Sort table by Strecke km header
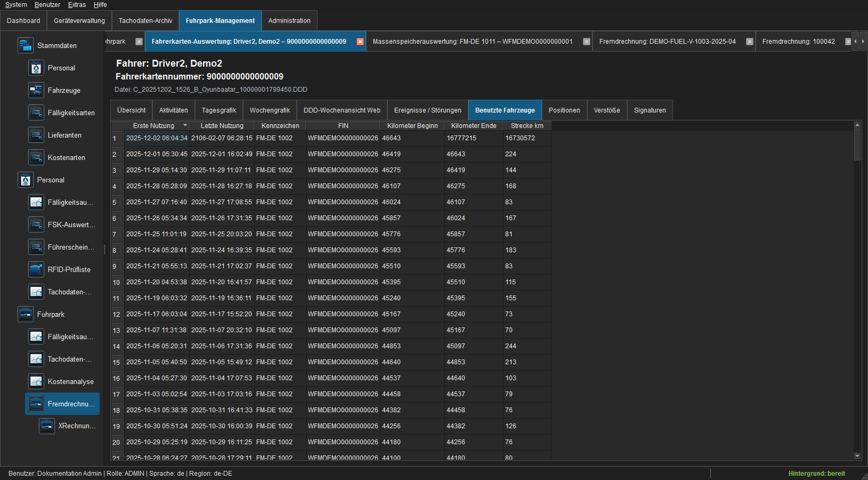 [527, 126]
